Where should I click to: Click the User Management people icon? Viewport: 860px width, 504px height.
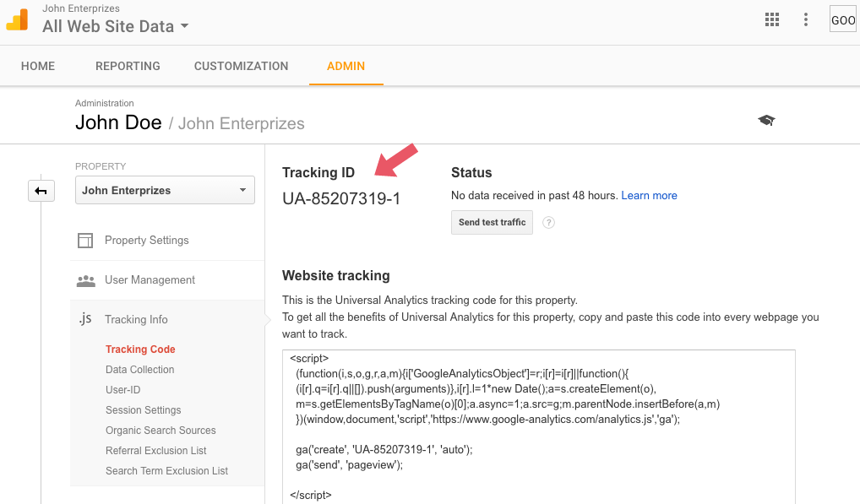(x=85, y=280)
